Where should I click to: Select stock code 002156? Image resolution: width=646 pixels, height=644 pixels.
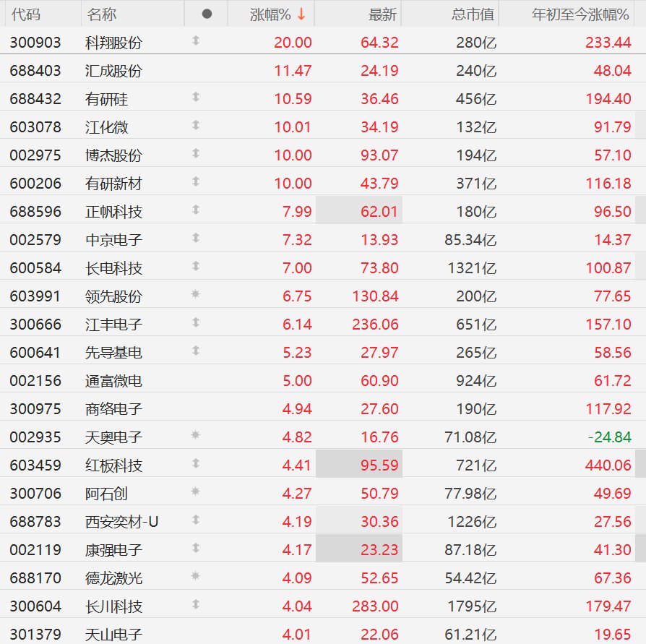35,381
